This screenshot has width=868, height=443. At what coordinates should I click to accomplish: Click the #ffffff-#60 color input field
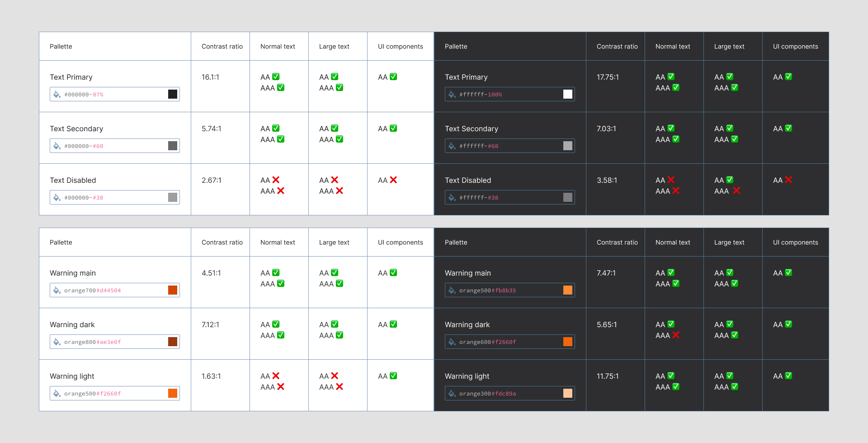509,146
